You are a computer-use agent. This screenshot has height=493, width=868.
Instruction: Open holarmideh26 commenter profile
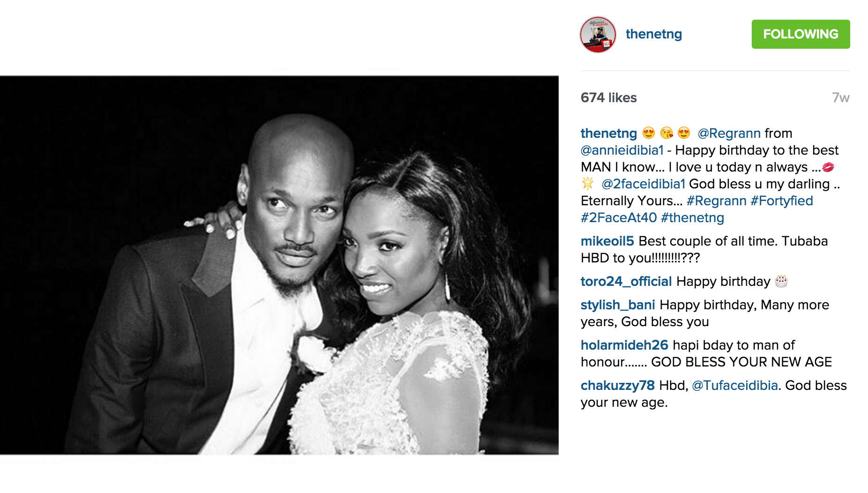pos(624,345)
